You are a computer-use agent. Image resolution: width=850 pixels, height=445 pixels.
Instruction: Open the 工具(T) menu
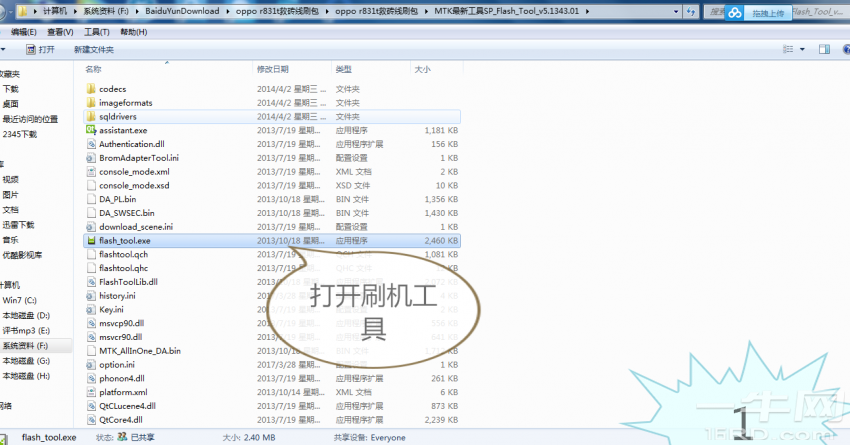click(x=97, y=31)
